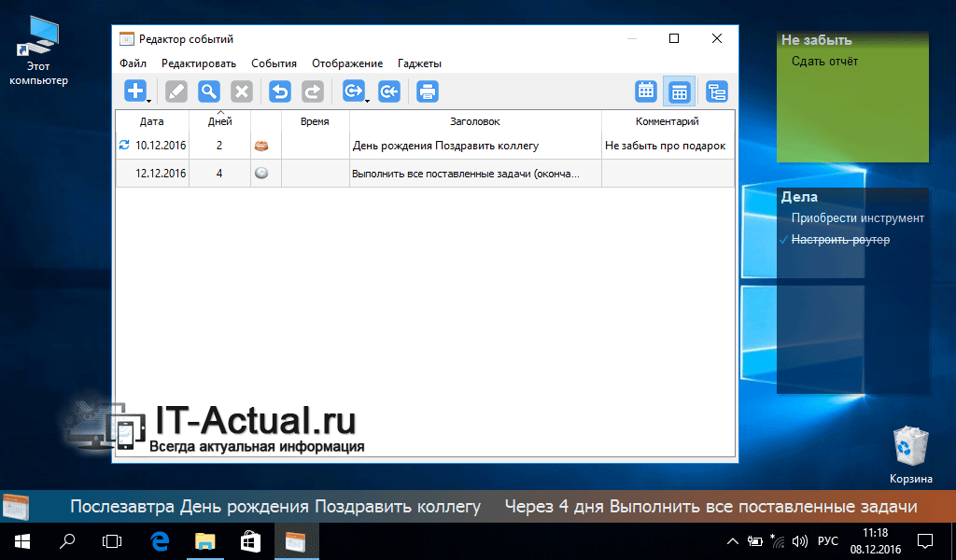
Task: Click the Приобрести инструмент task in Дела
Action: tap(857, 218)
